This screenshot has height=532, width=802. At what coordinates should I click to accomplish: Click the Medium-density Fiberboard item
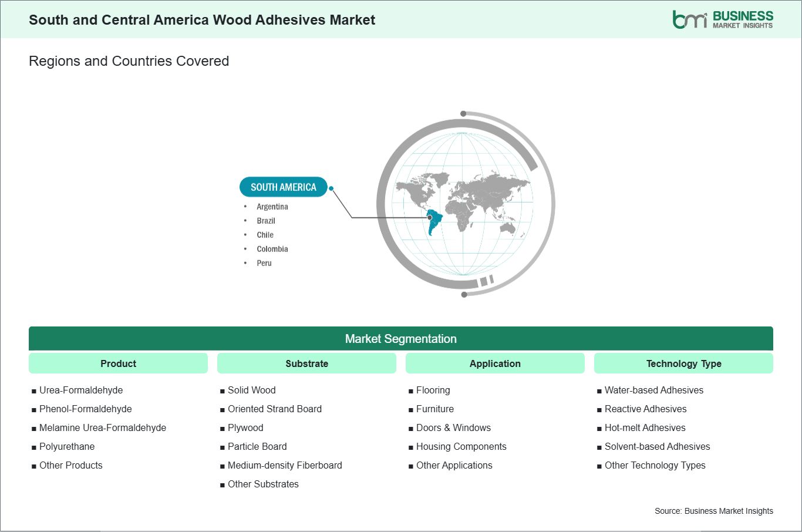click(285, 465)
